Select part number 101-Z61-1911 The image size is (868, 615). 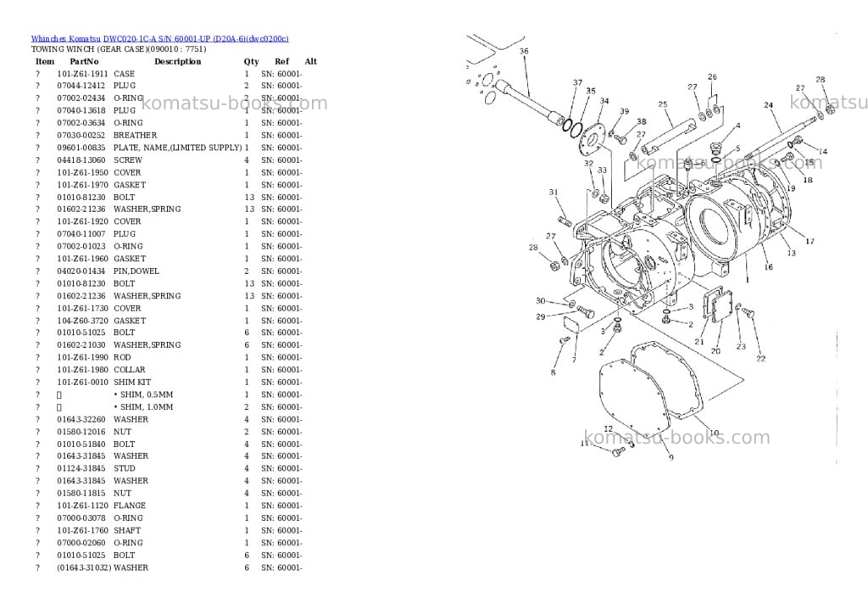pyautogui.click(x=82, y=74)
